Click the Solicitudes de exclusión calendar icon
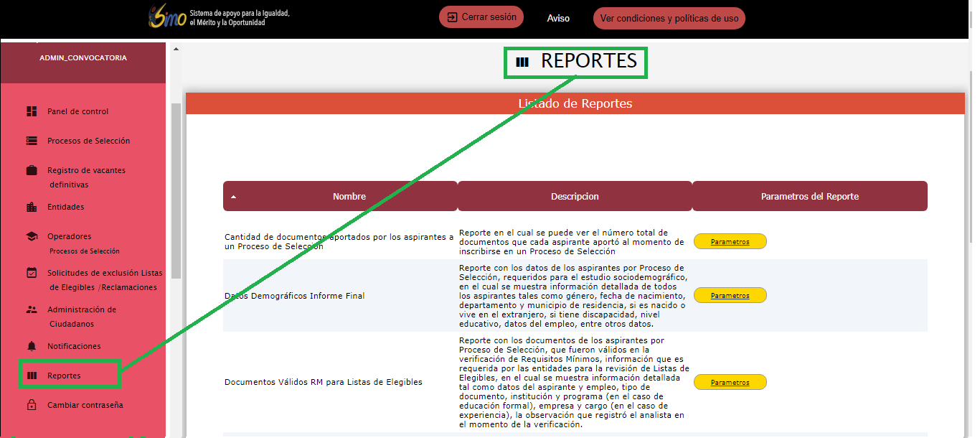This screenshot has height=438, width=980. click(x=32, y=273)
